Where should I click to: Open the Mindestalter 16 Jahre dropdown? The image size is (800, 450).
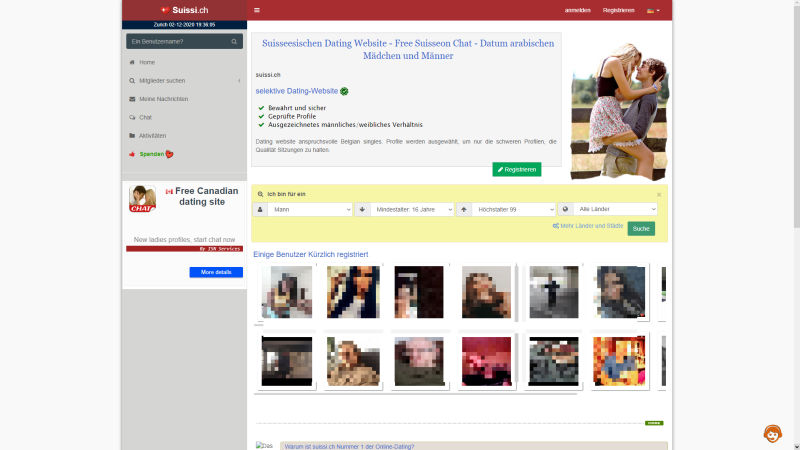tap(412, 209)
